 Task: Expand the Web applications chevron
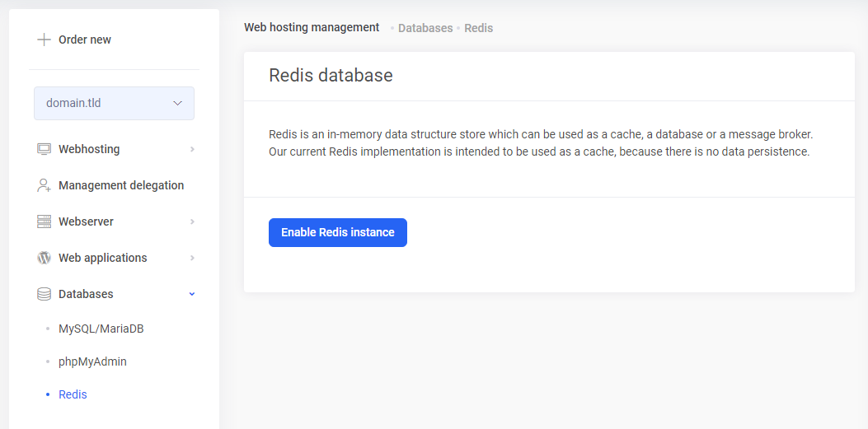click(x=192, y=258)
